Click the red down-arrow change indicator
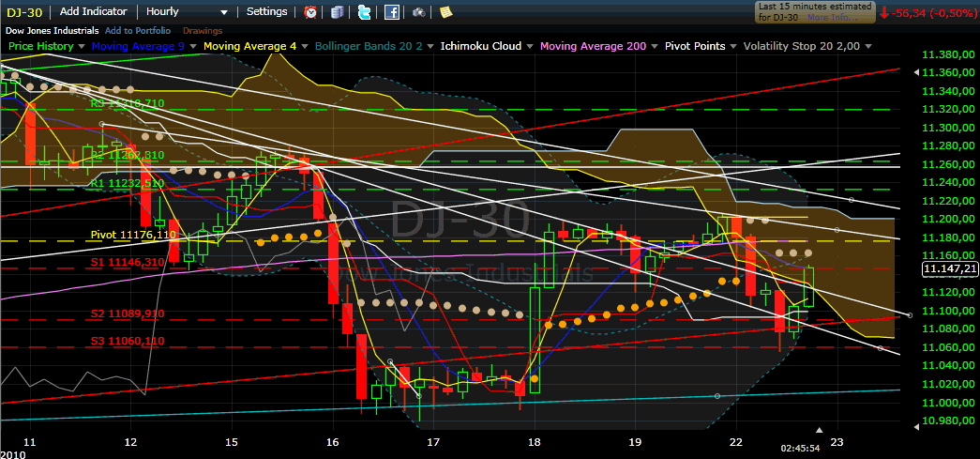Image resolution: width=980 pixels, height=459 pixels. 883,12
